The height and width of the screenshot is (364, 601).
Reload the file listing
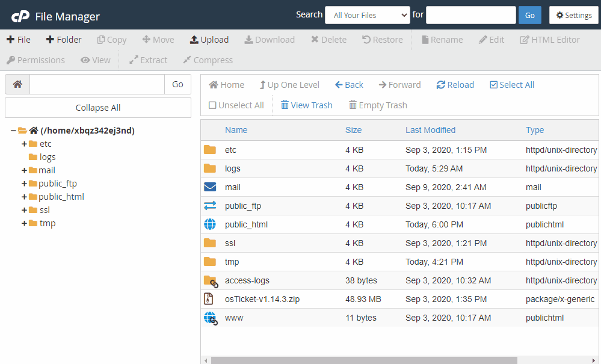455,85
